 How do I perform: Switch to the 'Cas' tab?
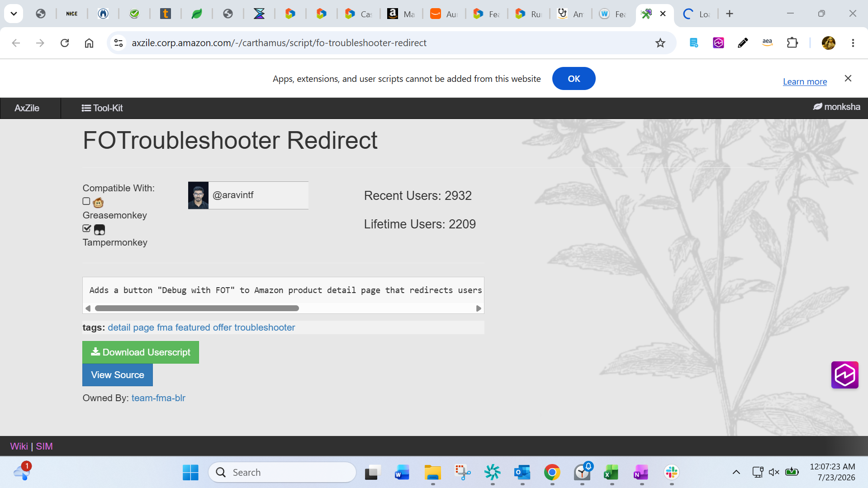pyautogui.click(x=358, y=14)
